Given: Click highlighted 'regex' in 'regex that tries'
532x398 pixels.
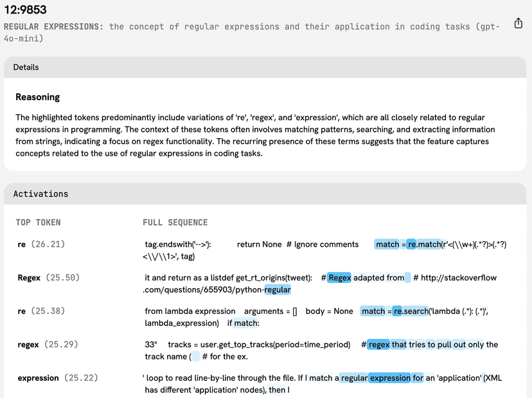Looking at the screenshot, I should 379,345.
